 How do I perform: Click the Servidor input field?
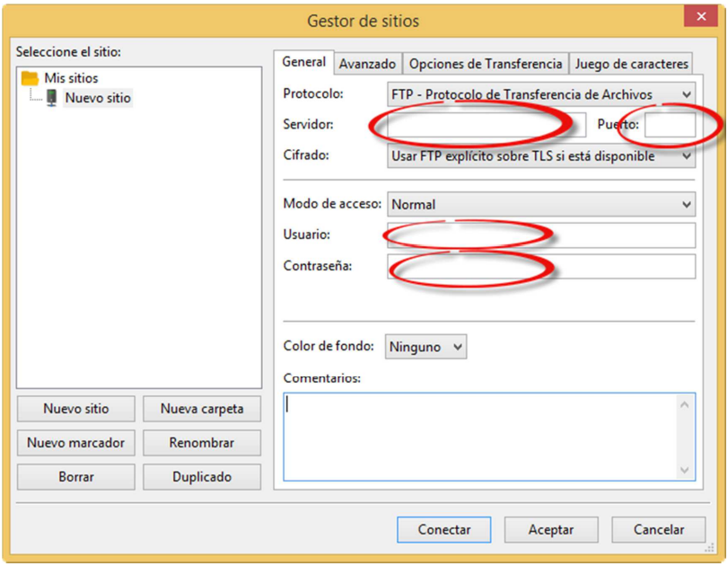[486, 125]
